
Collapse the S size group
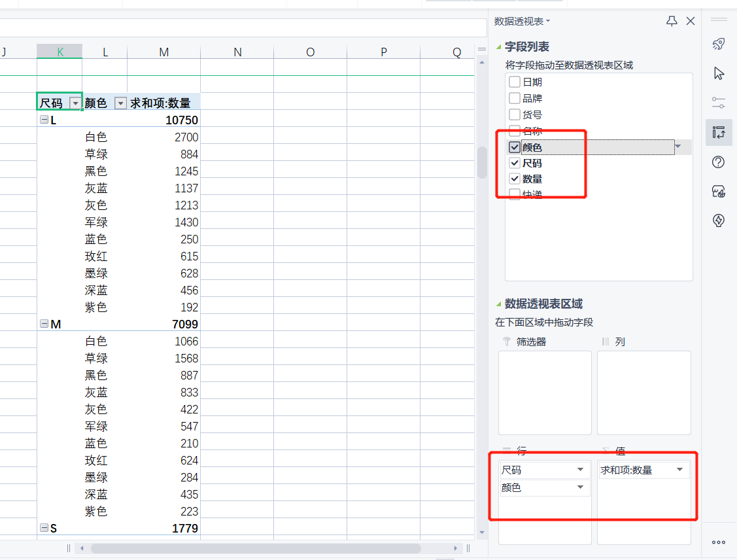tap(44, 527)
